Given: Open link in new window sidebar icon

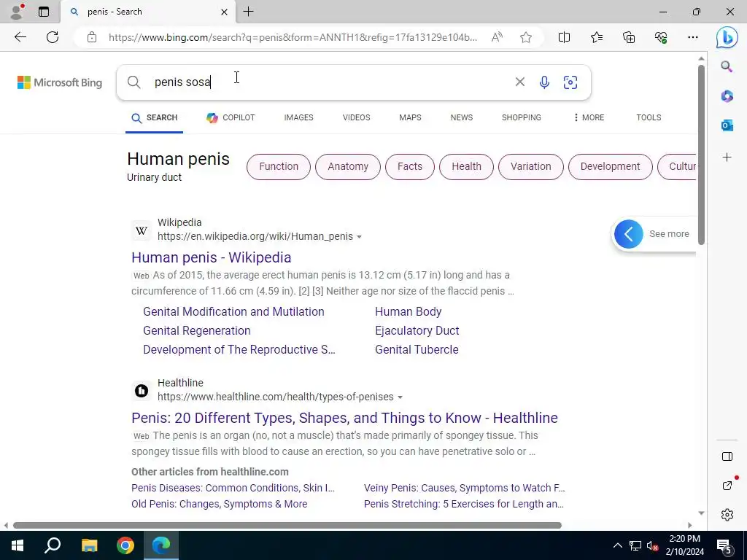Looking at the screenshot, I should point(727,485).
